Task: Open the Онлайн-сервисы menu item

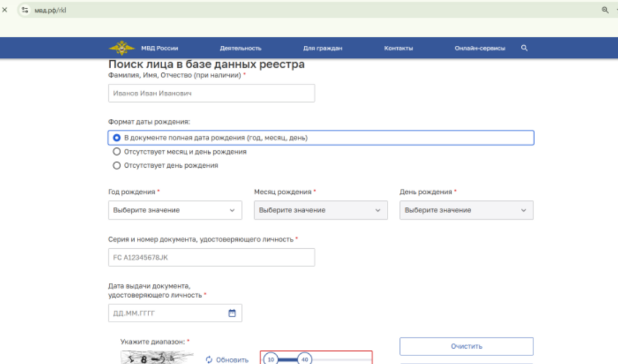Action: click(x=480, y=48)
